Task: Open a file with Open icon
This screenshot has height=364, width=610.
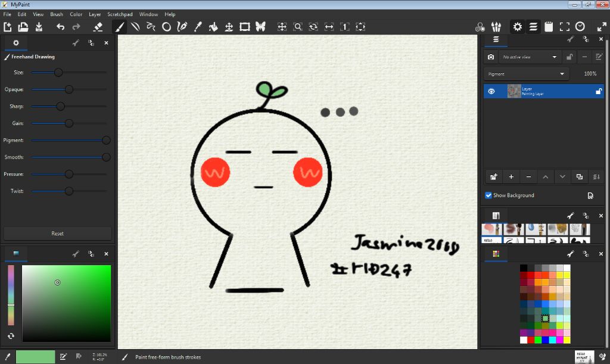Action: pyautogui.click(x=23, y=27)
